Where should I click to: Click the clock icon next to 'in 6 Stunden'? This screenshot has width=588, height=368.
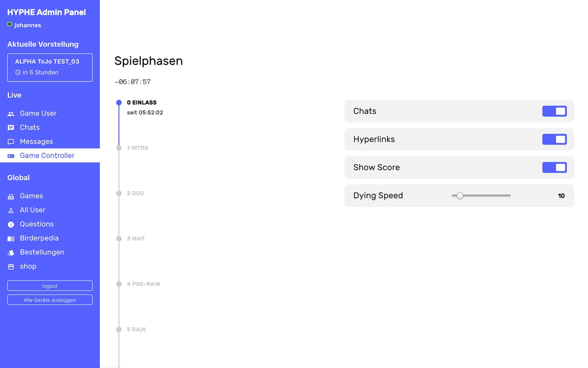pos(18,72)
